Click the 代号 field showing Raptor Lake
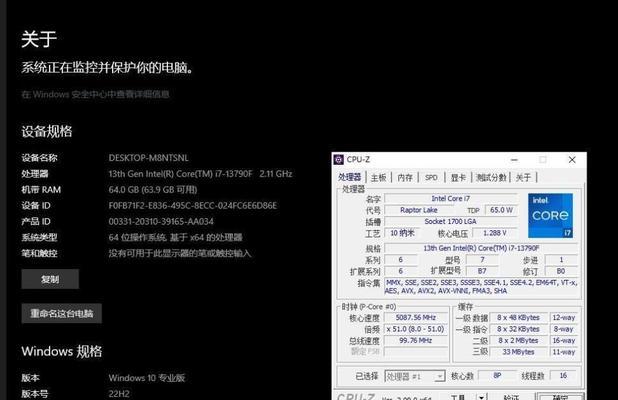The height and width of the screenshot is (400, 618). point(419,210)
